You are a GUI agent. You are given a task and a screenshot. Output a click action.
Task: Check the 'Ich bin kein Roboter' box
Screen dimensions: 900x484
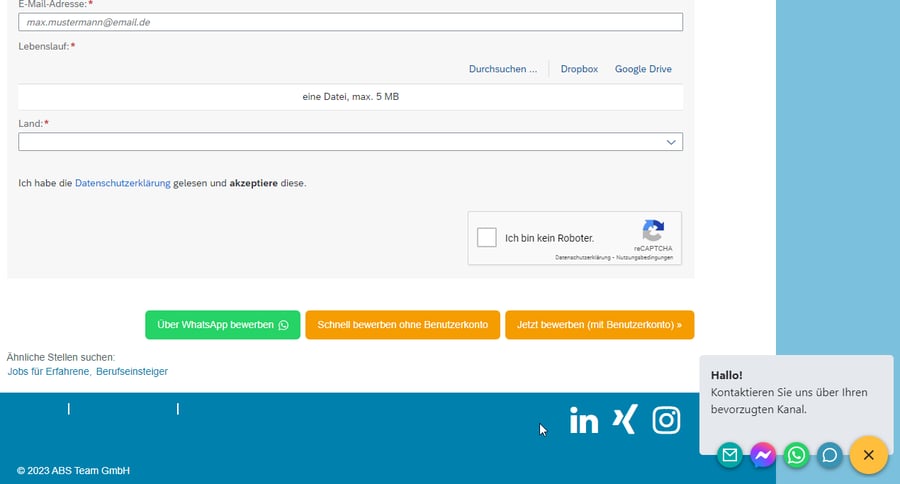click(487, 238)
